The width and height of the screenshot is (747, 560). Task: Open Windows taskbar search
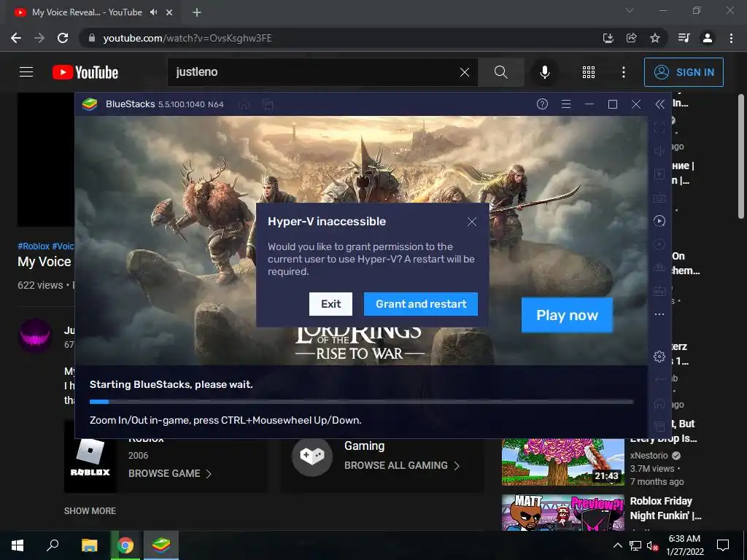click(53, 545)
